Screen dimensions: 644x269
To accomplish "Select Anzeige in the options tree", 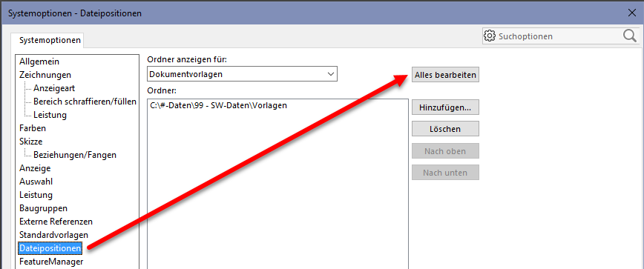I will (x=35, y=168).
